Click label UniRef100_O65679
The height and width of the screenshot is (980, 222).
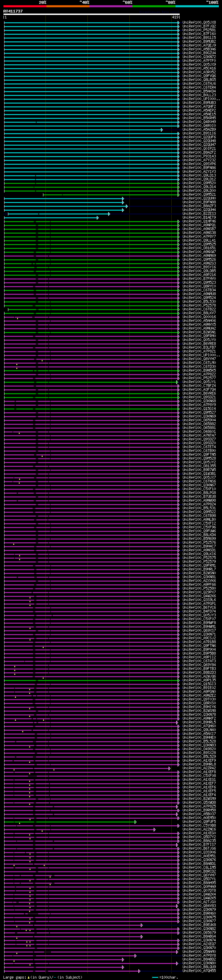[x=199, y=933]
